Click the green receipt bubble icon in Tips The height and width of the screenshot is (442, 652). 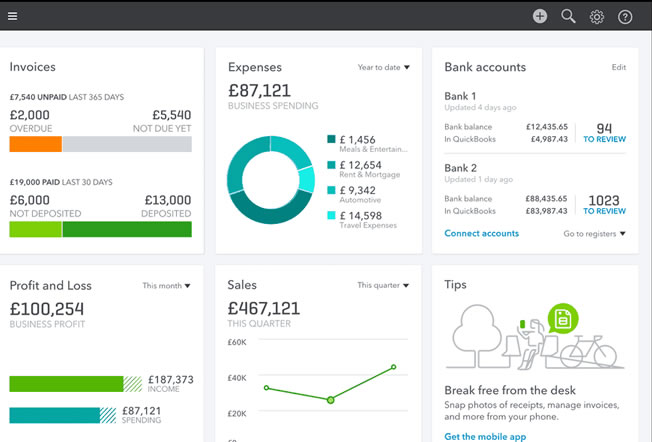(563, 319)
